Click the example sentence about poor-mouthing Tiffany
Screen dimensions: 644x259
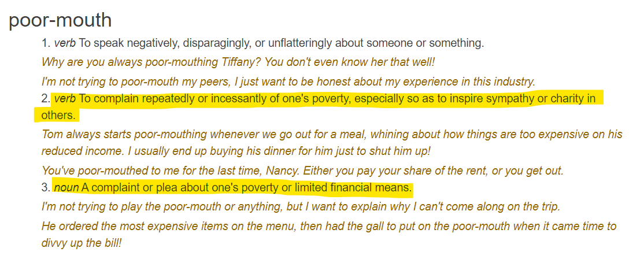click(x=238, y=63)
